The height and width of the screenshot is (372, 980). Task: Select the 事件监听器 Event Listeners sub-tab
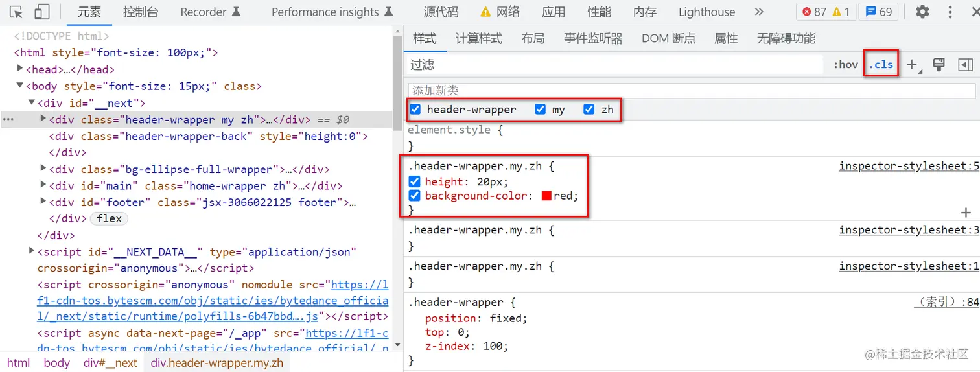tap(593, 39)
